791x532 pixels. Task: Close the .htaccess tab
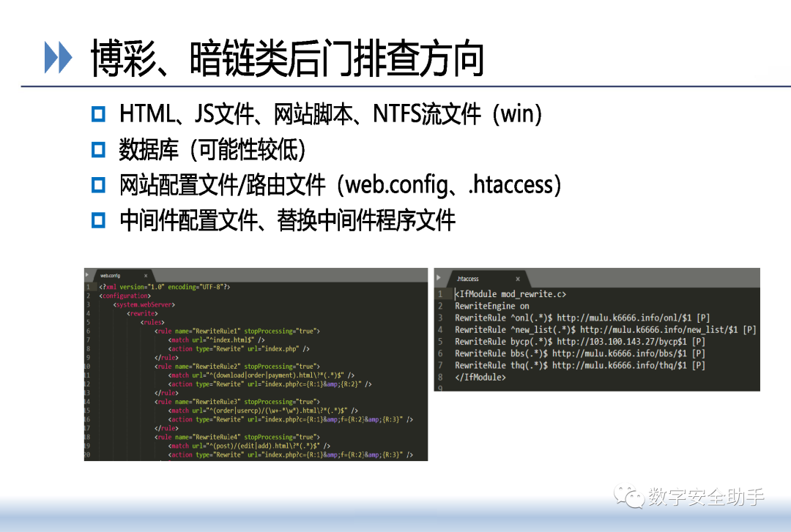pyautogui.click(x=518, y=279)
